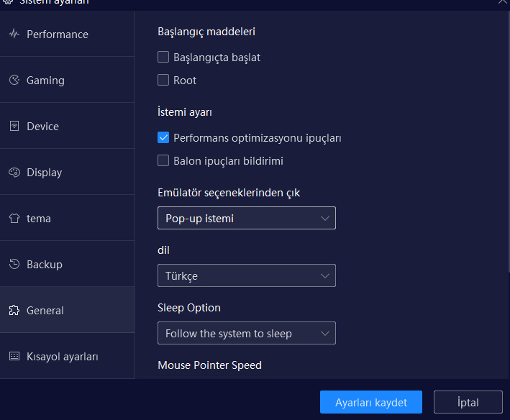Click the İptal button
The width and height of the screenshot is (510, 420).
pos(468,402)
